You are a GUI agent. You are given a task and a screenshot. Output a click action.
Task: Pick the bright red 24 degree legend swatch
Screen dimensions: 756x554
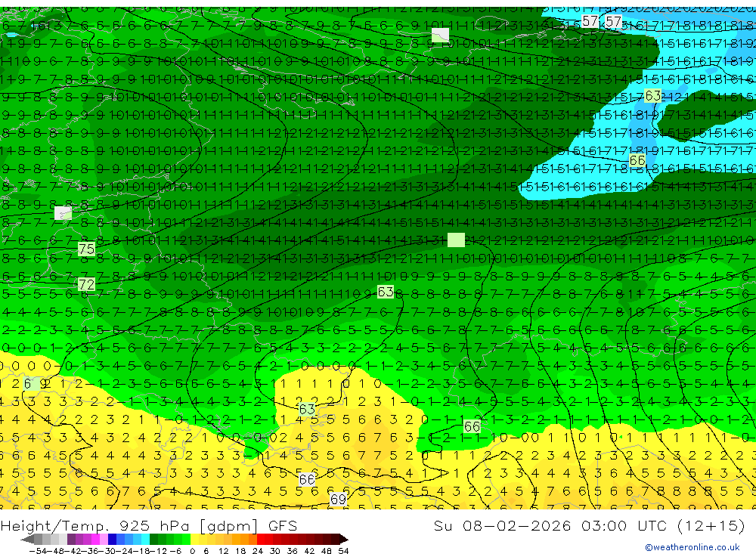(261, 539)
